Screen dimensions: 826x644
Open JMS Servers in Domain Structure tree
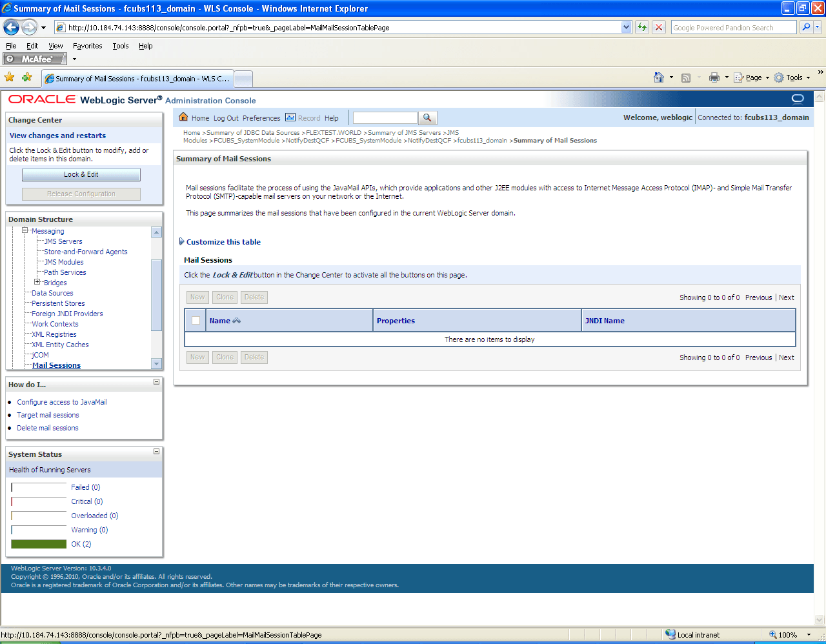(x=63, y=241)
